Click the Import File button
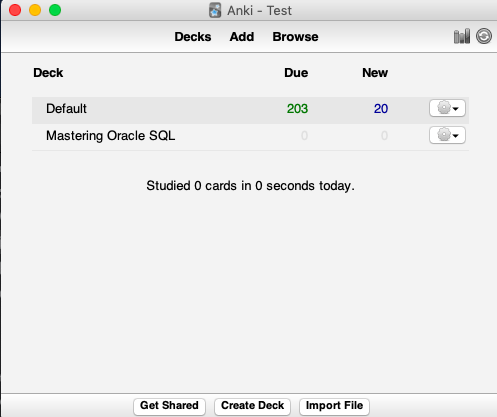 coord(334,406)
